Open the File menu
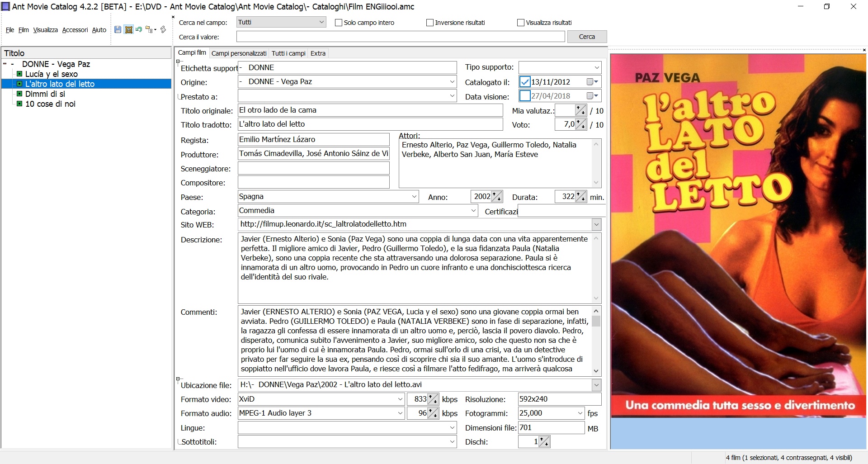 [x=10, y=30]
